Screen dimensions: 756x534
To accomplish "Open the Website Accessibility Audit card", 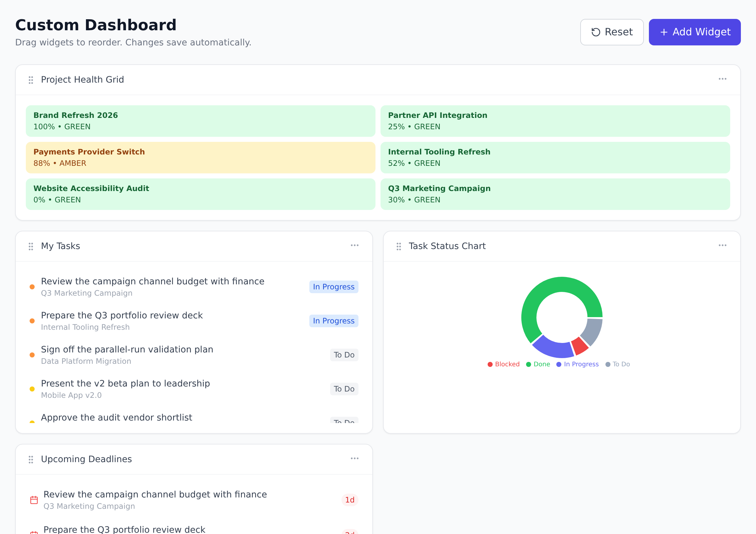I will click(201, 194).
